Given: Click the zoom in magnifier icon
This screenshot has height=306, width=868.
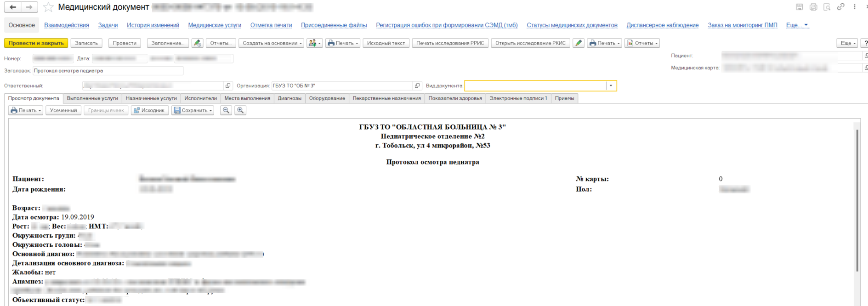Looking at the screenshot, I should tap(240, 110).
